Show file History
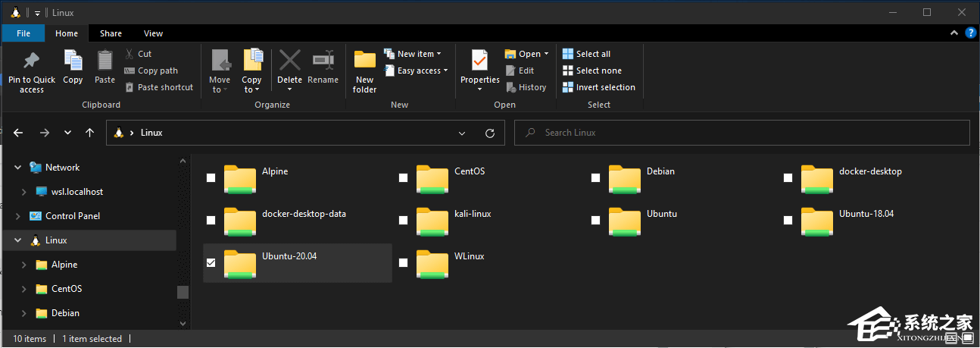Viewport: 980px width, 348px height. (526, 87)
